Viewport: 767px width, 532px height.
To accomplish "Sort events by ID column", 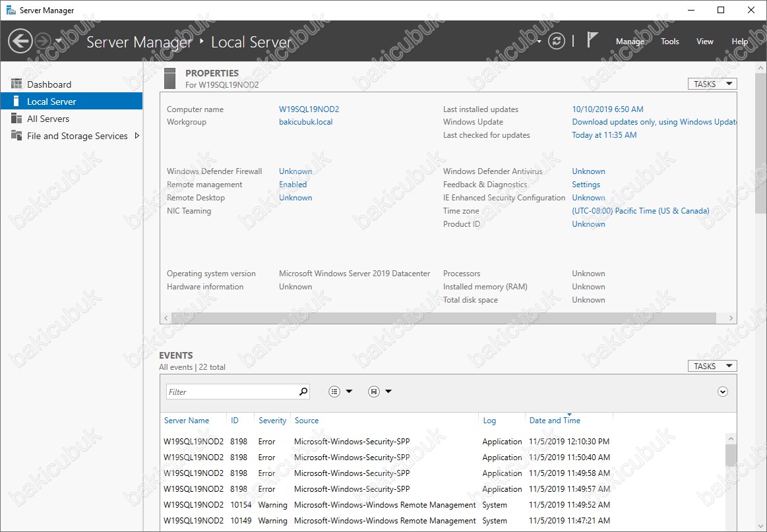I will pos(235,421).
